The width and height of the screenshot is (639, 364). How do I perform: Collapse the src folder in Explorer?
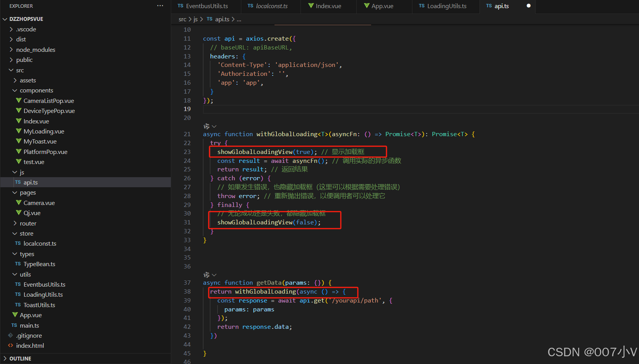(11, 70)
